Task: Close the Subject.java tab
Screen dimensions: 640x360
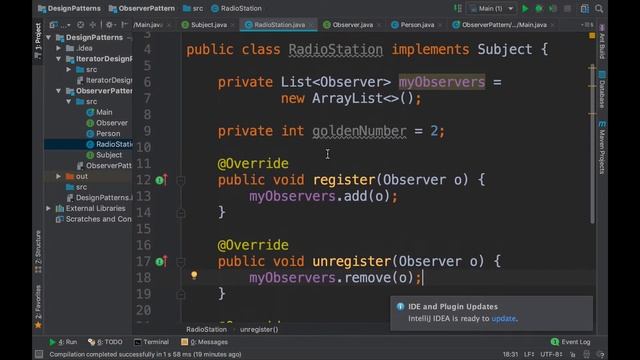Action: tap(232, 25)
